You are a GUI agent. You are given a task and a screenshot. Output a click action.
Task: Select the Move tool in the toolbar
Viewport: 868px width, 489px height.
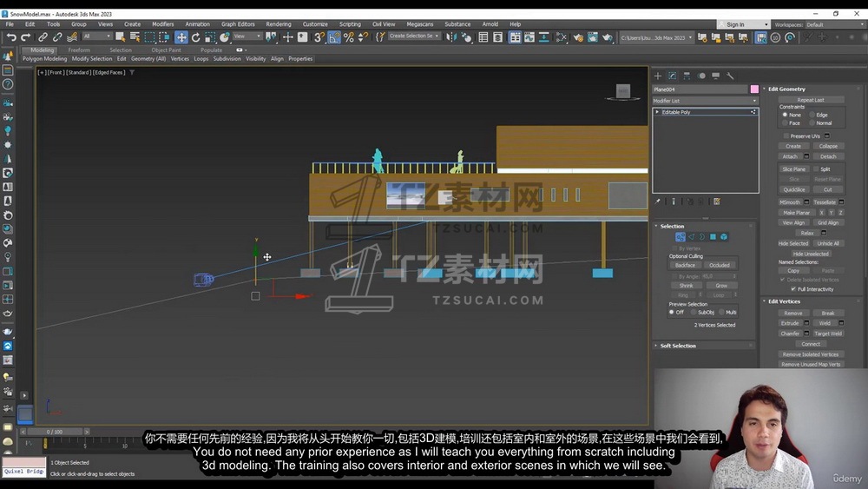point(181,37)
